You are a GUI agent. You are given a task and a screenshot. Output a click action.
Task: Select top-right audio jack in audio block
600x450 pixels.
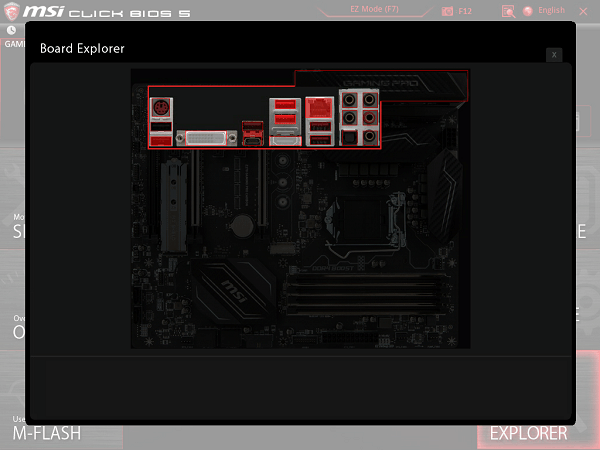(x=369, y=100)
